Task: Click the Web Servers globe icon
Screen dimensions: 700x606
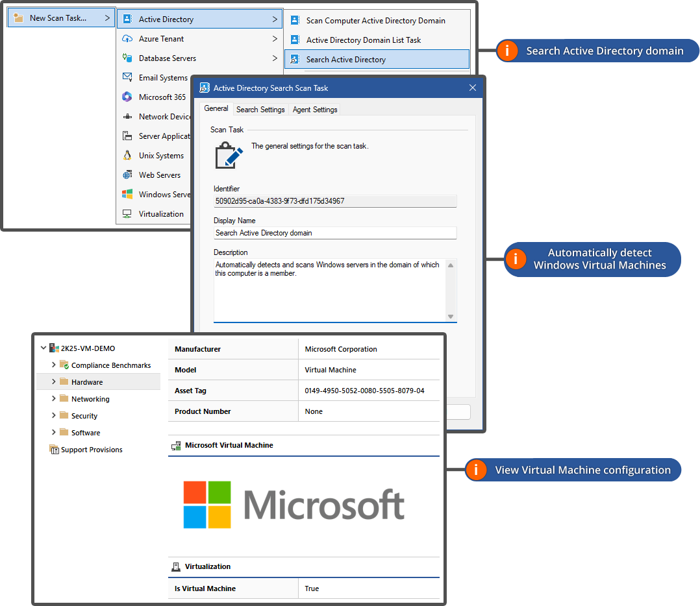Action: (127, 175)
